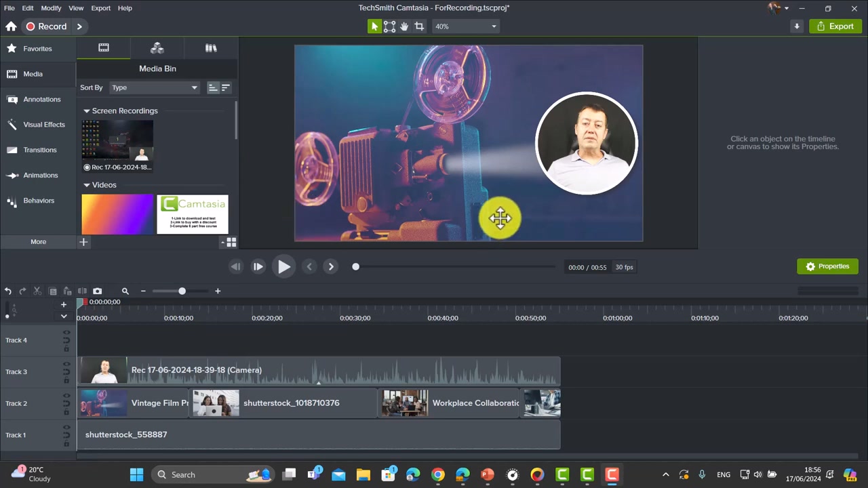This screenshot has height=488, width=868.
Task: Lock Track 1 with its padlock icon
Action: tap(66, 443)
